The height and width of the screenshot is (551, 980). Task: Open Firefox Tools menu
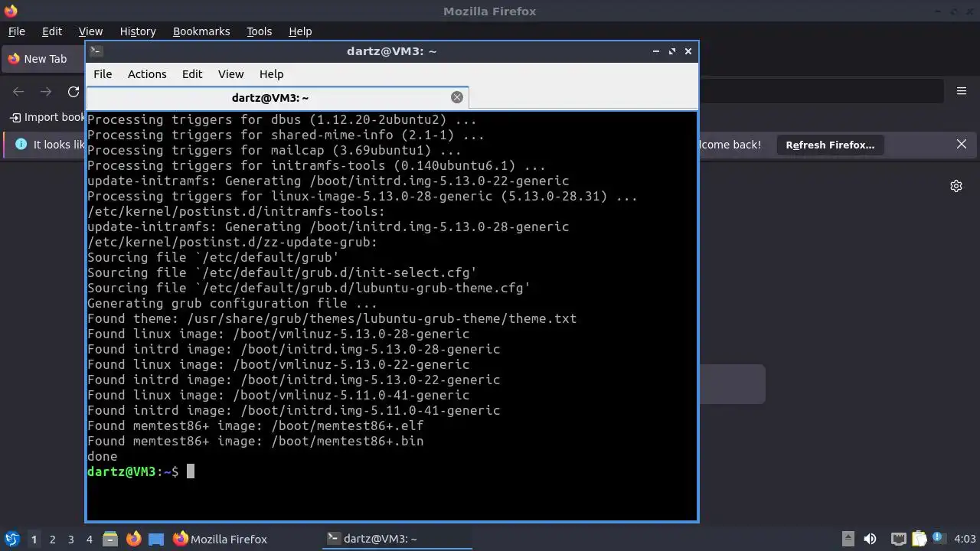pyautogui.click(x=259, y=31)
